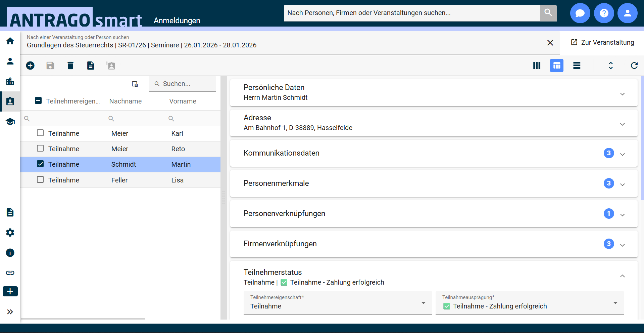Tick the checkbox for Feller Lisa
Viewport: 644px width, 333px height.
coord(40,180)
